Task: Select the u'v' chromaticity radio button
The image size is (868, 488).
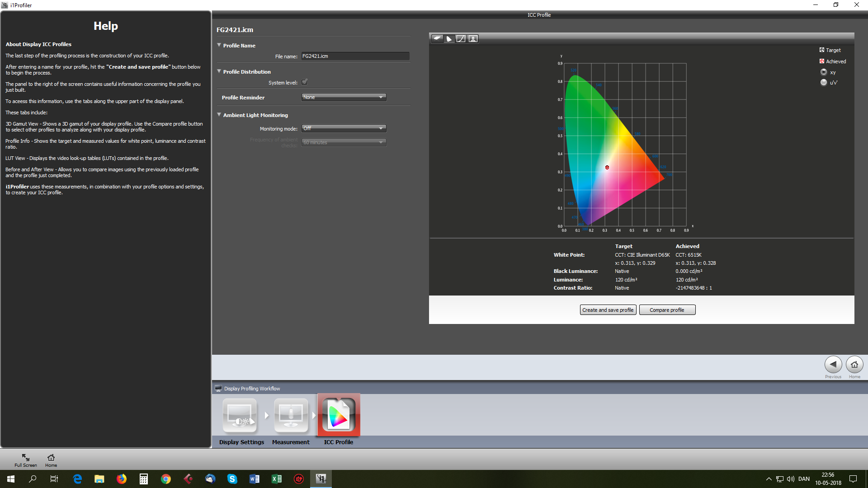Action: [824, 82]
